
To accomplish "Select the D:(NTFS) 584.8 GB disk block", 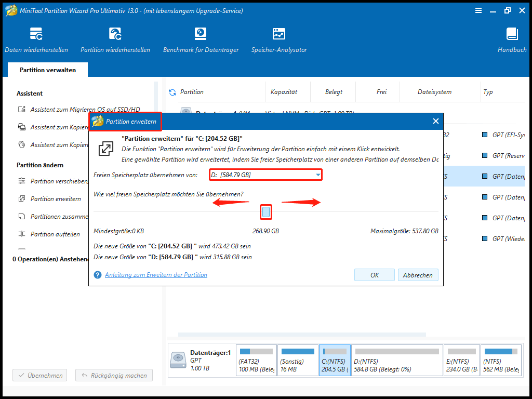I will [397, 361].
